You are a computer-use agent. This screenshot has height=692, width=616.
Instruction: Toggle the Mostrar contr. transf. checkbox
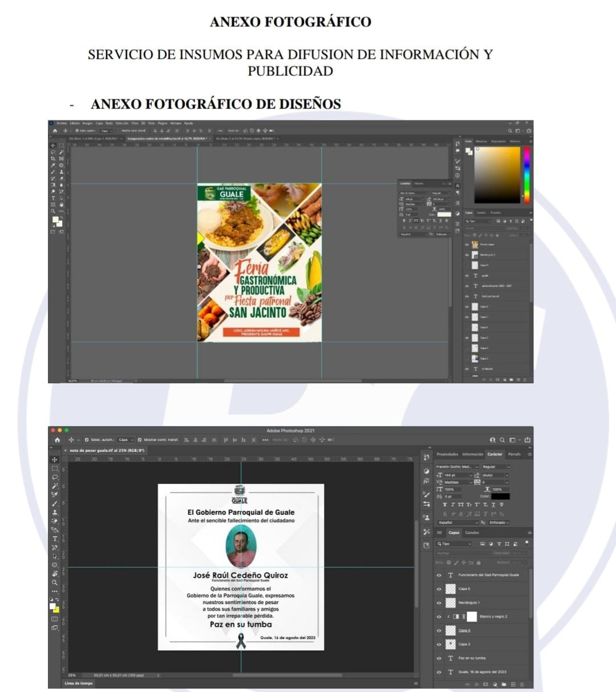point(140,440)
